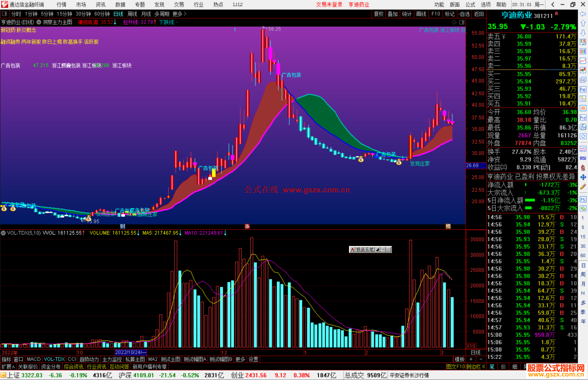Open the F10 company info sidebar icon

tap(583, 90)
